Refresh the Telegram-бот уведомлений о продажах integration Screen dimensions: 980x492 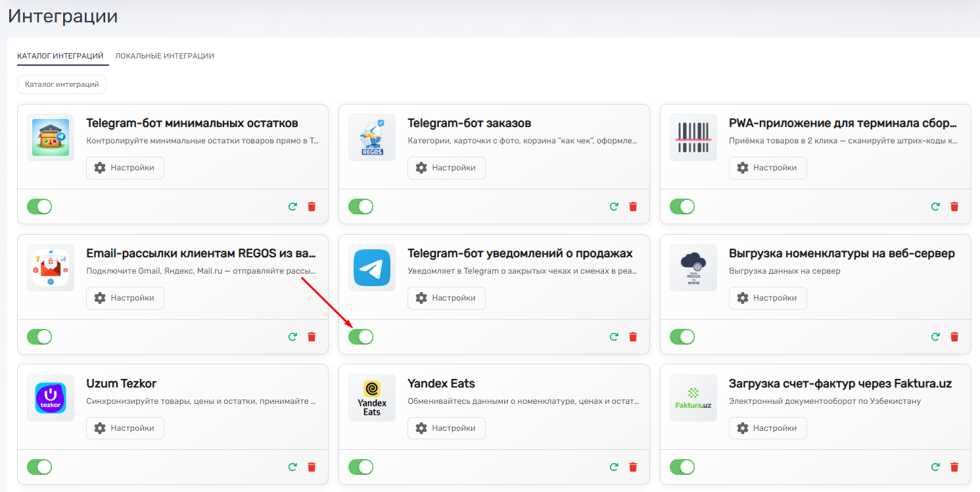click(x=614, y=337)
